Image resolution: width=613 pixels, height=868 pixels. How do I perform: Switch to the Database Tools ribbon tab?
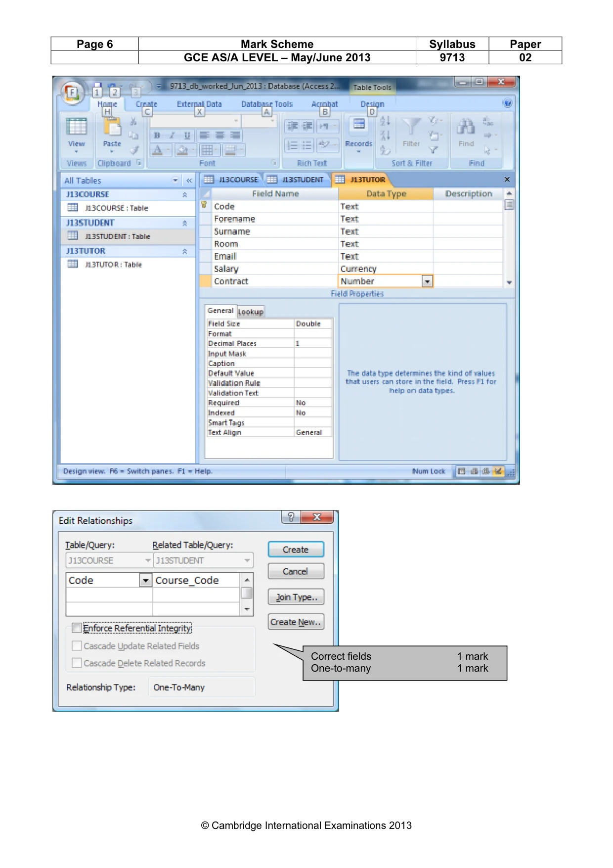pyautogui.click(x=267, y=104)
